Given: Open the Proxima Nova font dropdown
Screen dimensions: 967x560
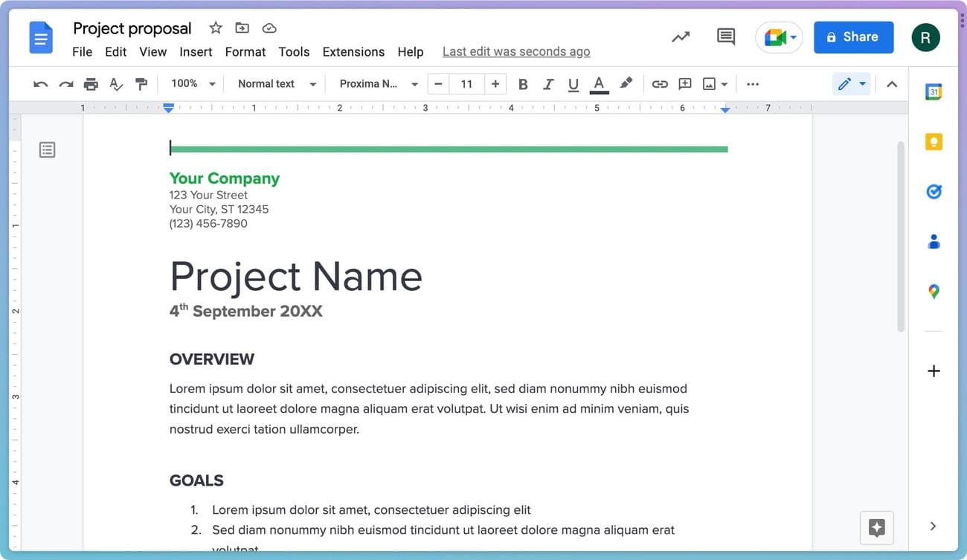Looking at the screenshot, I should click(378, 84).
